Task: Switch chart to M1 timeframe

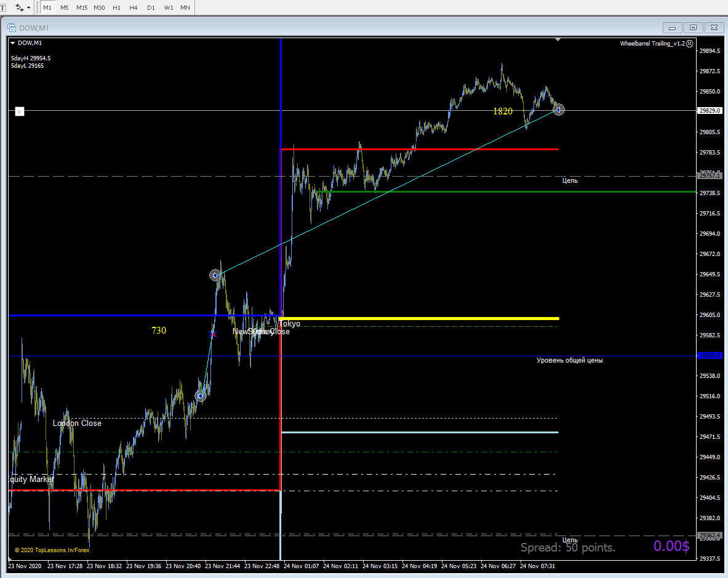Action: [x=47, y=7]
